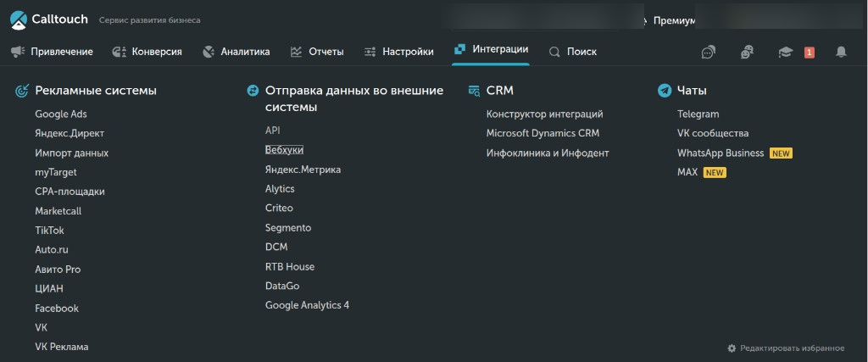Click the Рекламные системы heading
This screenshot has width=868, height=362.
coord(96,91)
